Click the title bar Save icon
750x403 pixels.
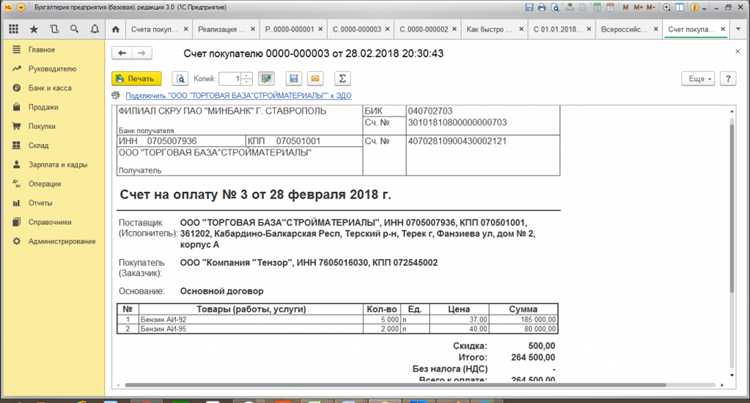pyautogui.click(x=529, y=8)
